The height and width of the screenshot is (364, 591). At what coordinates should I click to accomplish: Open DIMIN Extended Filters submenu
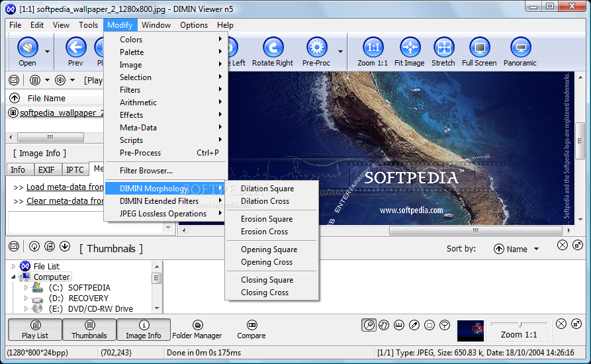(165, 201)
